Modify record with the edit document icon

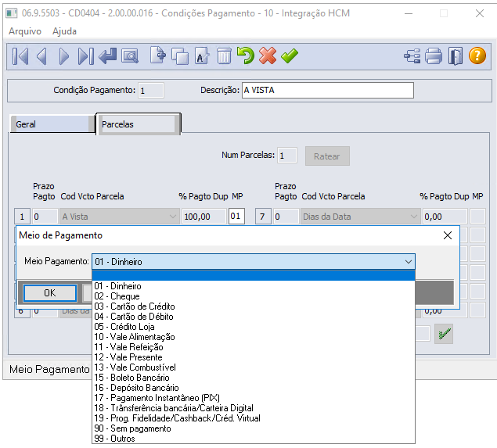(x=202, y=56)
